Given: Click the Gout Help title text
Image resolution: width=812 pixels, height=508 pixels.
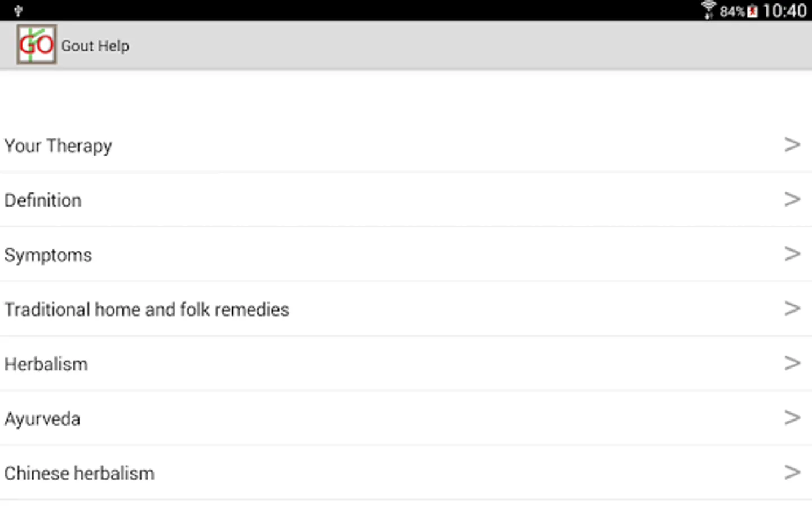Looking at the screenshot, I should pyautogui.click(x=95, y=46).
